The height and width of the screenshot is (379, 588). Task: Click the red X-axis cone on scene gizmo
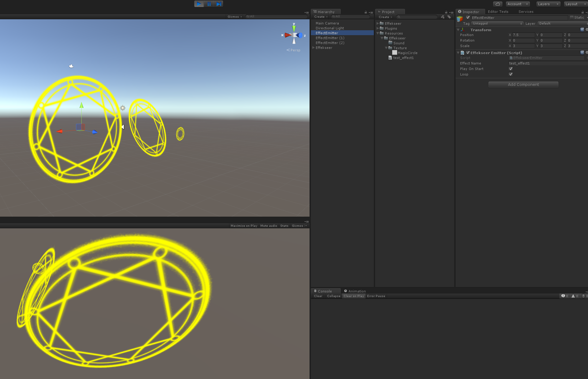[x=287, y=35]
